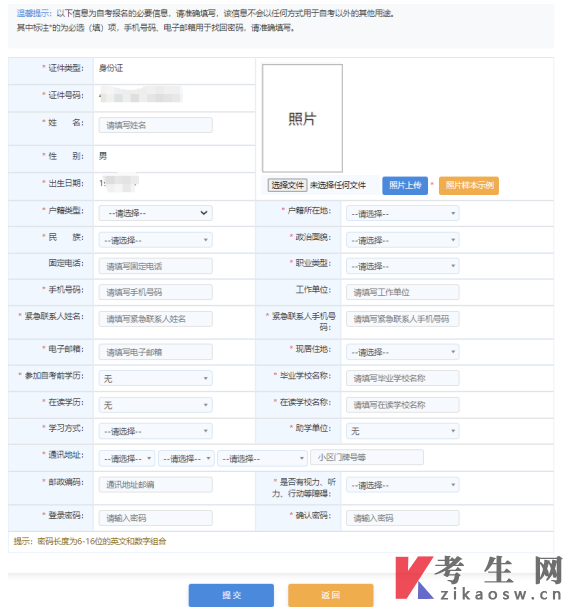Open the 在读学历 dropdown
Viewport: 577px width, 613px height.
click(156, 405)
